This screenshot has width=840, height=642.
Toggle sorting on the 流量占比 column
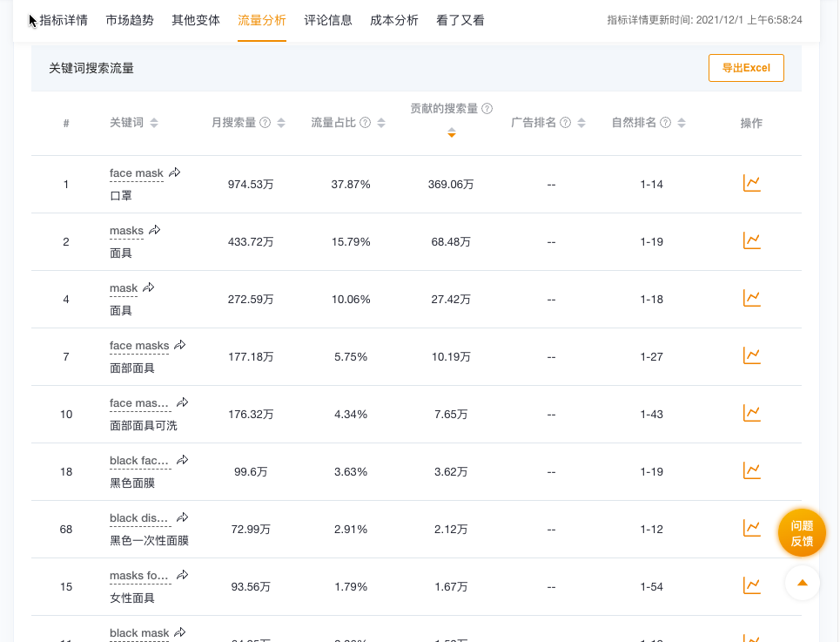click(x=380, y=123)
